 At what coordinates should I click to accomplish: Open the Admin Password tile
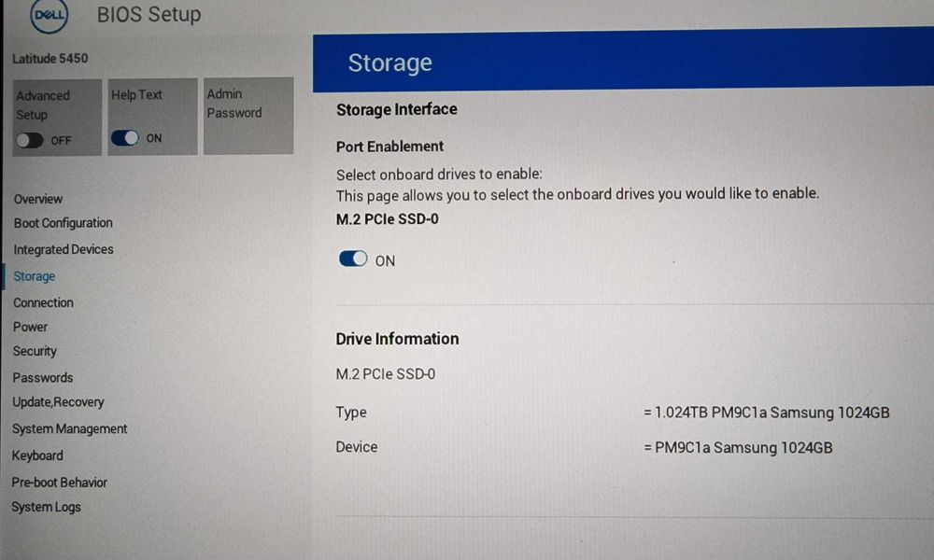(x=248, y=115)
